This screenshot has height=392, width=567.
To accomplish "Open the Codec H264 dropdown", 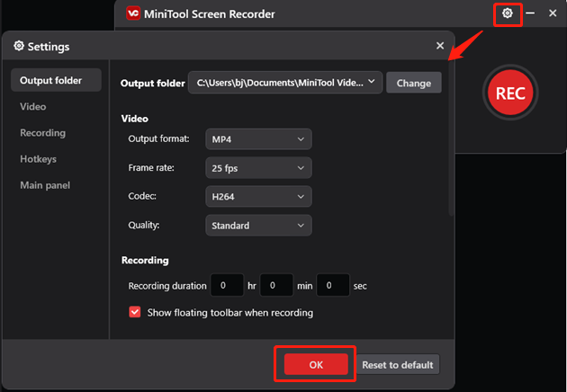I will (258, 197).
